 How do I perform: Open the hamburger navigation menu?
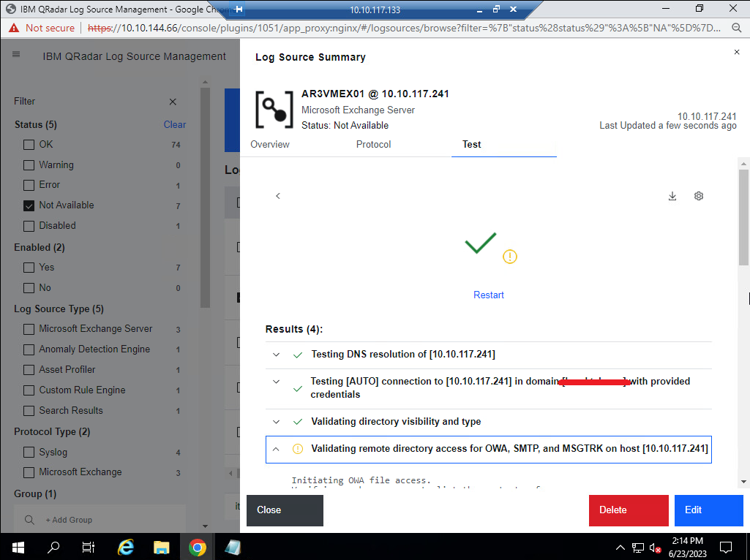click(x=16, y=55)
